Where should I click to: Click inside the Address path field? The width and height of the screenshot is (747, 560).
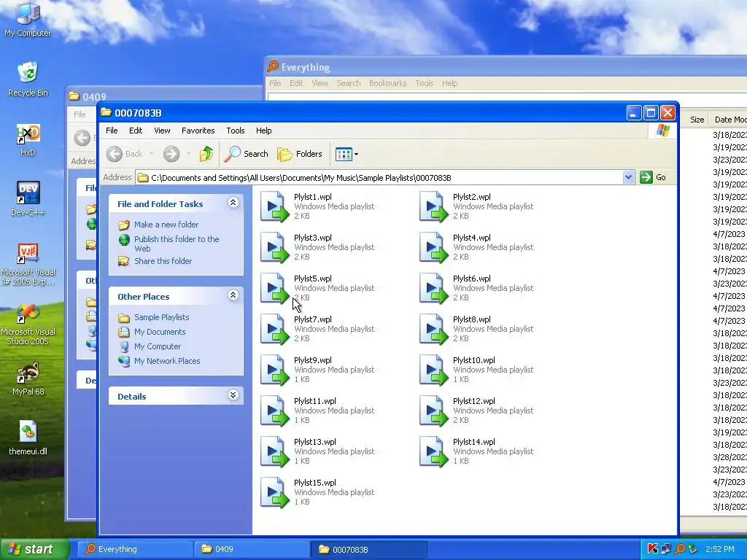tap(379, 178)
